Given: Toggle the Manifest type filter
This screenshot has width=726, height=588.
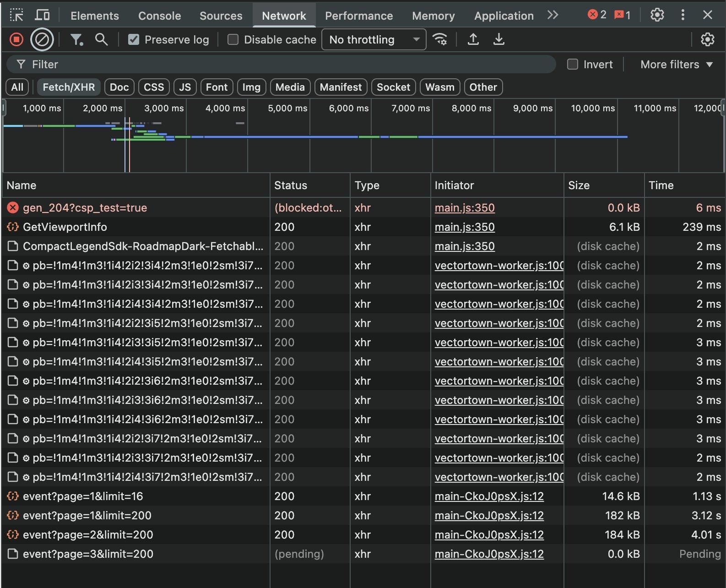Looking at the screenshot, I should [x=341, y=87].
